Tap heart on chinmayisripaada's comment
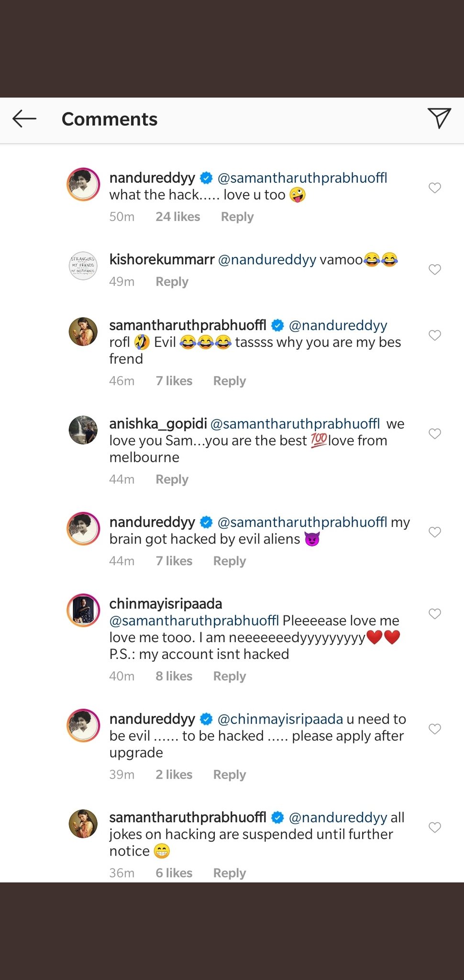 tap(434, 613)
